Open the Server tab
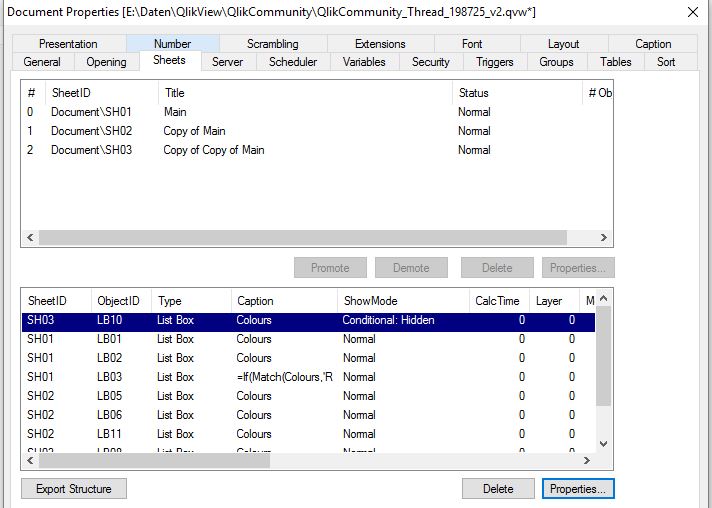 tap(227, 62)
